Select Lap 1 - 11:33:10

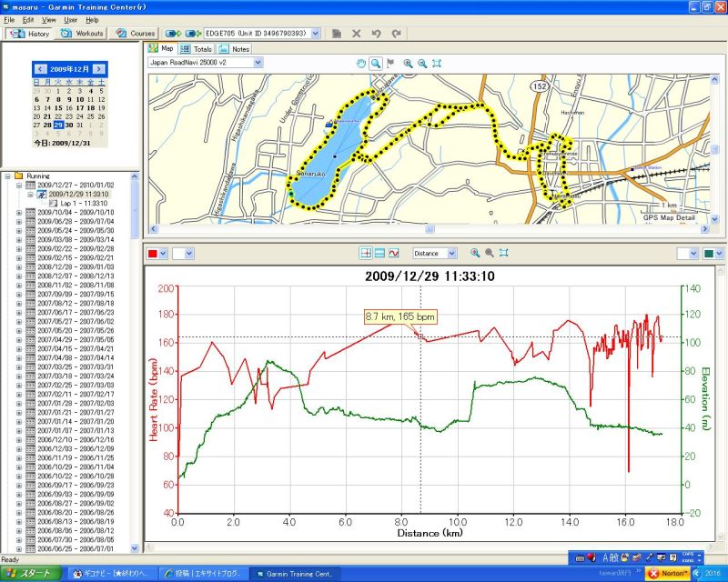(x=84, y=204)
